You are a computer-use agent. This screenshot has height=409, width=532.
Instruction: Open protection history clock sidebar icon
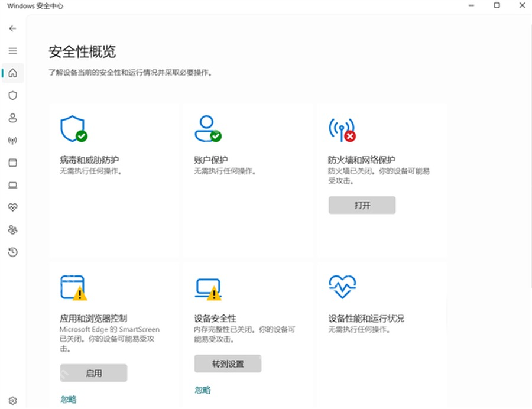pos(12,252)
